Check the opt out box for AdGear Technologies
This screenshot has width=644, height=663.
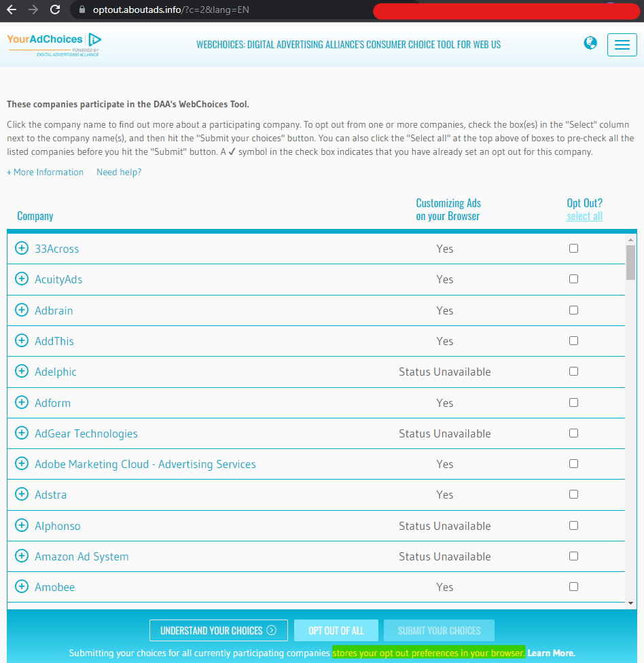click(x=573, y=433)
